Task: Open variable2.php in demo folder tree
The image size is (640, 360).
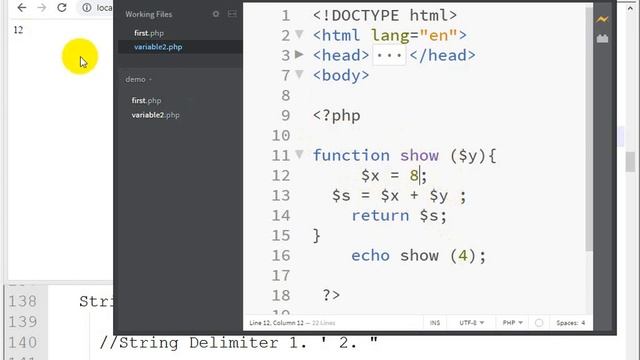Action: tap(155, 115)
